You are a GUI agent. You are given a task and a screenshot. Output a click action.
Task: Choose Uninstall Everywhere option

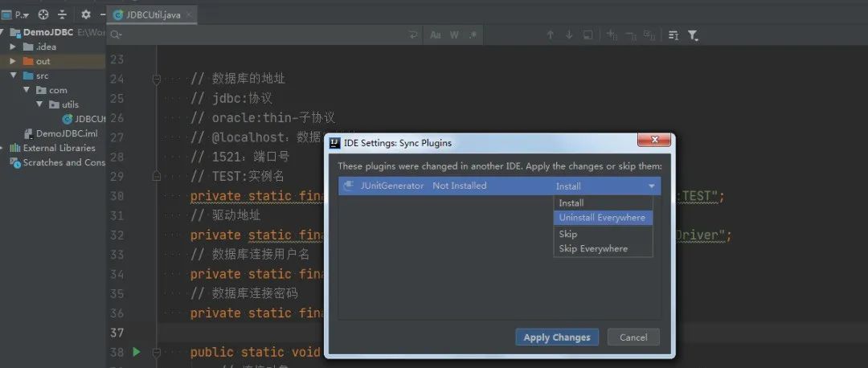(603, 218)
